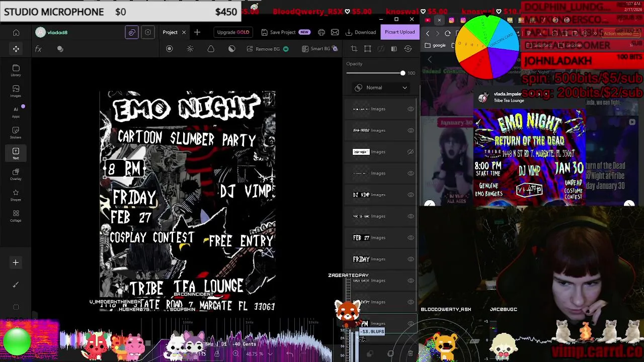Show the hidden white-thumbnail Images layer
The width and height of the screenshot is (644, 362).
[411, 152]
